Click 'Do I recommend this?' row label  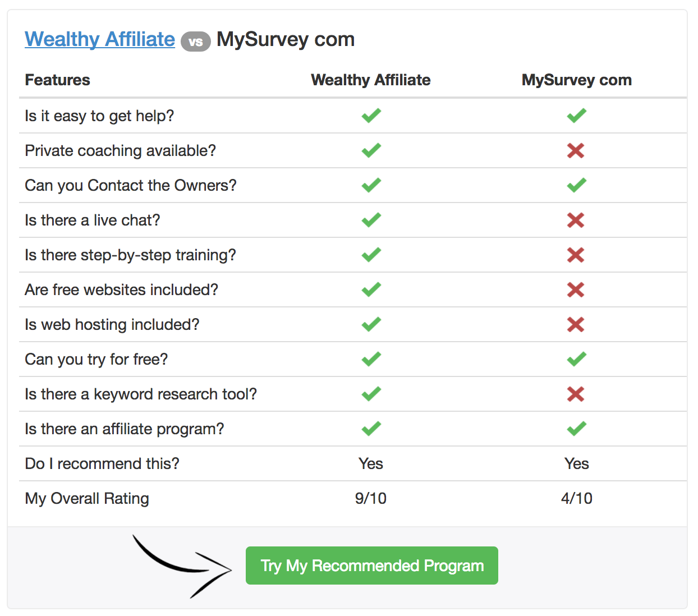[x=102, y=463]
